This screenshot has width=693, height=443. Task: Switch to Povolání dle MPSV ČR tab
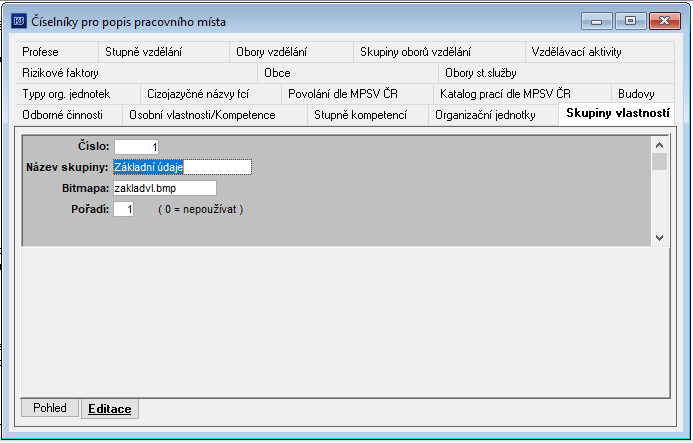pos(357,94)
